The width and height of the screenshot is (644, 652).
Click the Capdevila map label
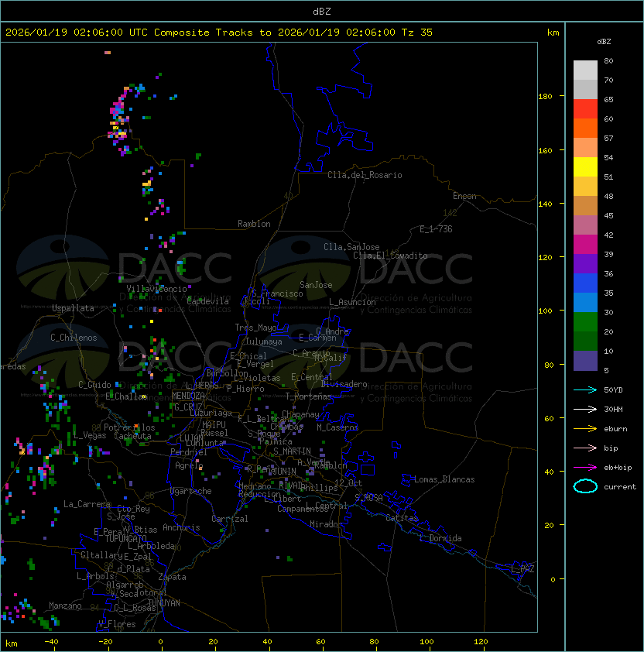tap(207, 301)
